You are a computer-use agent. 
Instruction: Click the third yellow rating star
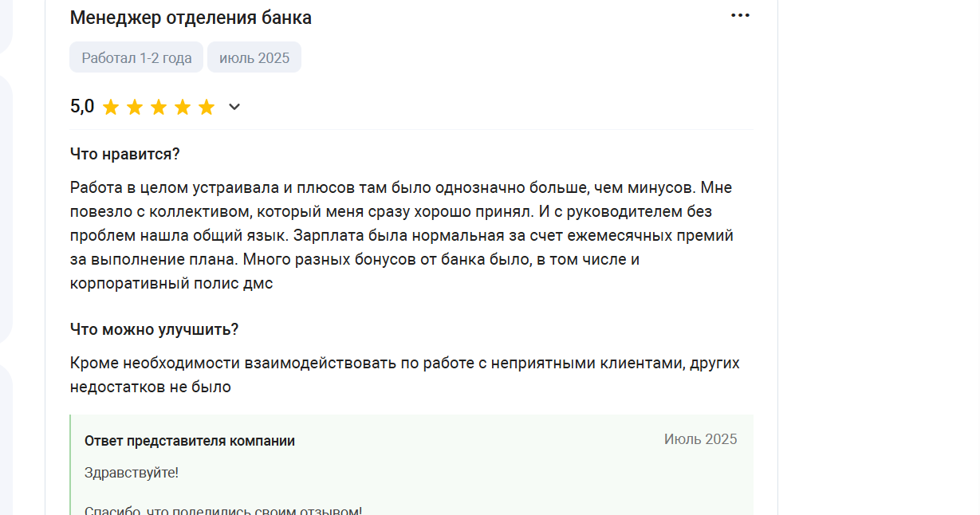(159, 107)
